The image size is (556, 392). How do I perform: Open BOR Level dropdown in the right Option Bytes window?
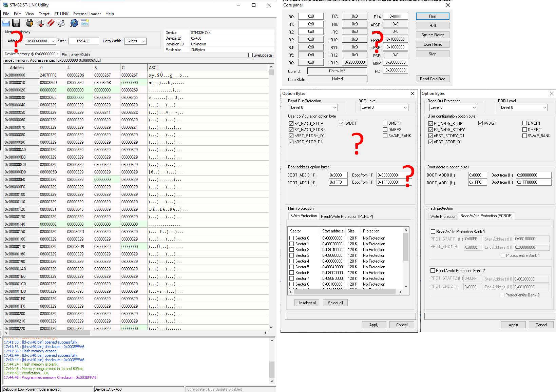(544, 107)
